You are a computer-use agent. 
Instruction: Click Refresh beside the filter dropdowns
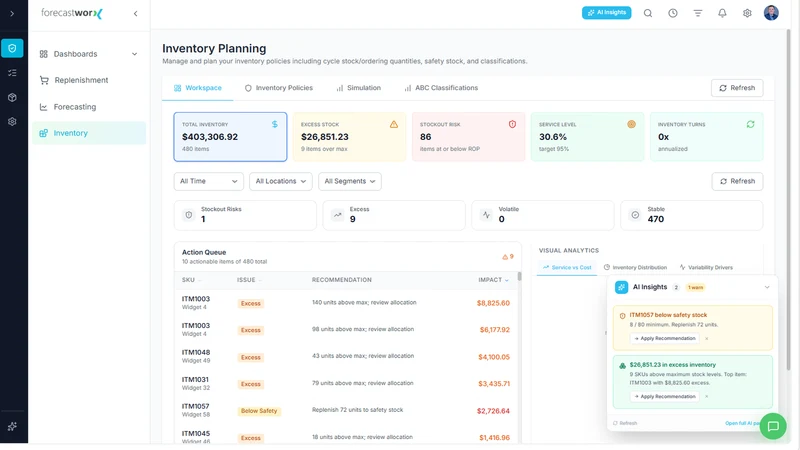click(737, 181)
